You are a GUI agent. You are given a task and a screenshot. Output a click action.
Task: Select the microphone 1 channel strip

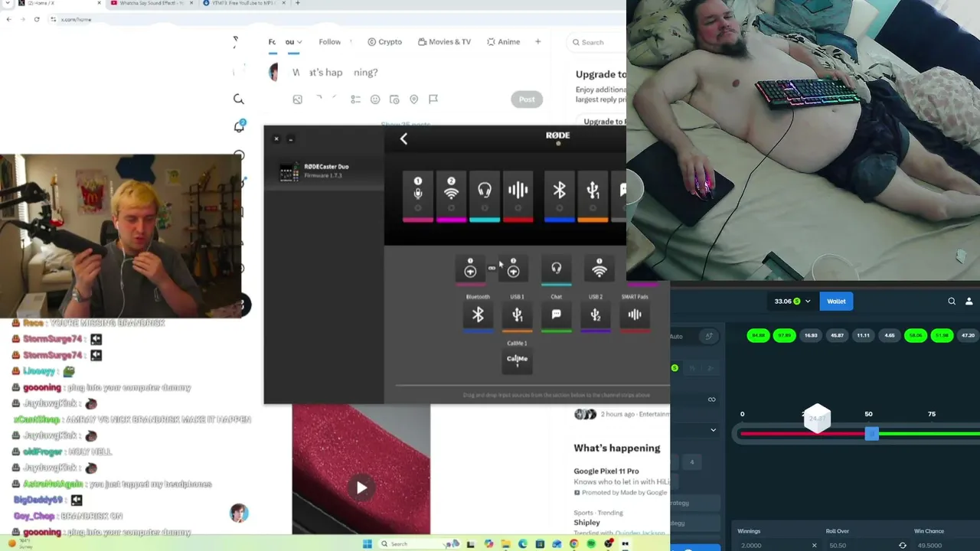click(x=418, y=197)
